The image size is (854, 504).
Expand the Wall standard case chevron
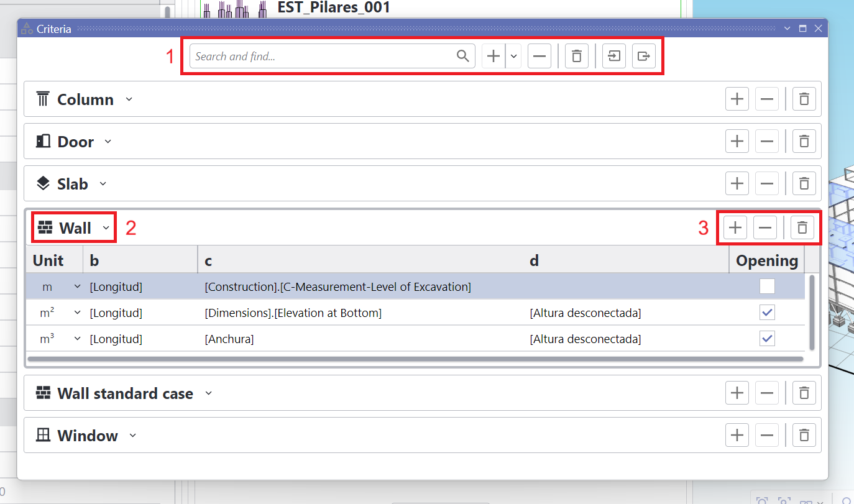208,393
